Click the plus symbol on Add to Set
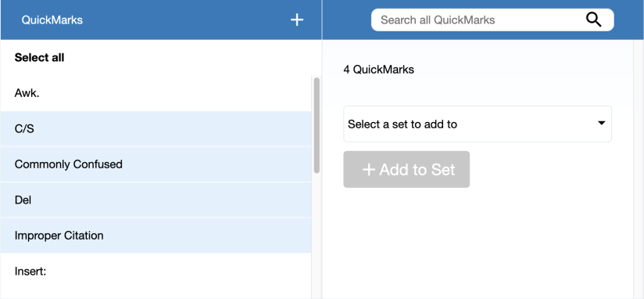 click(x=369, y=169)
